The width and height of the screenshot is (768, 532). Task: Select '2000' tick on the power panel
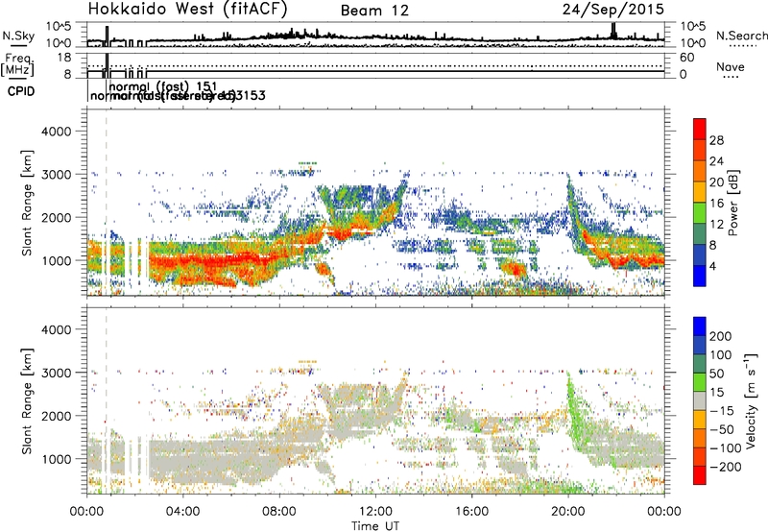[x=56, y=217]
